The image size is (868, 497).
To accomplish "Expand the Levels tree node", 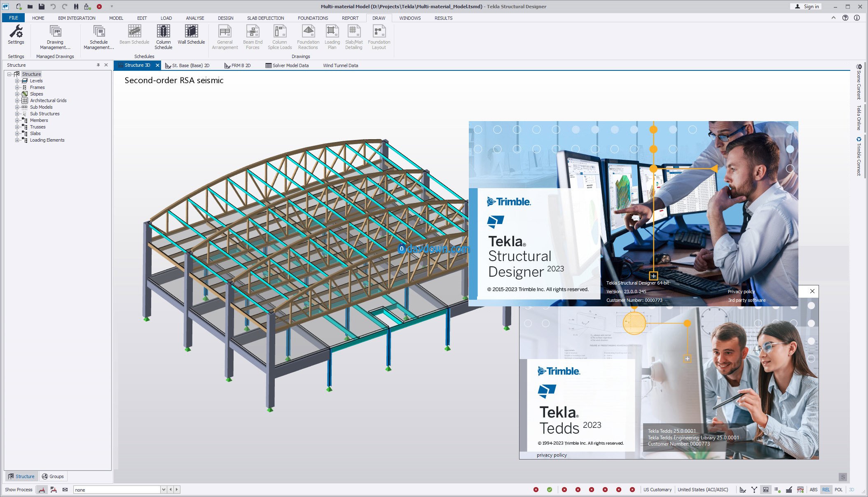I will tap(17, 81).
